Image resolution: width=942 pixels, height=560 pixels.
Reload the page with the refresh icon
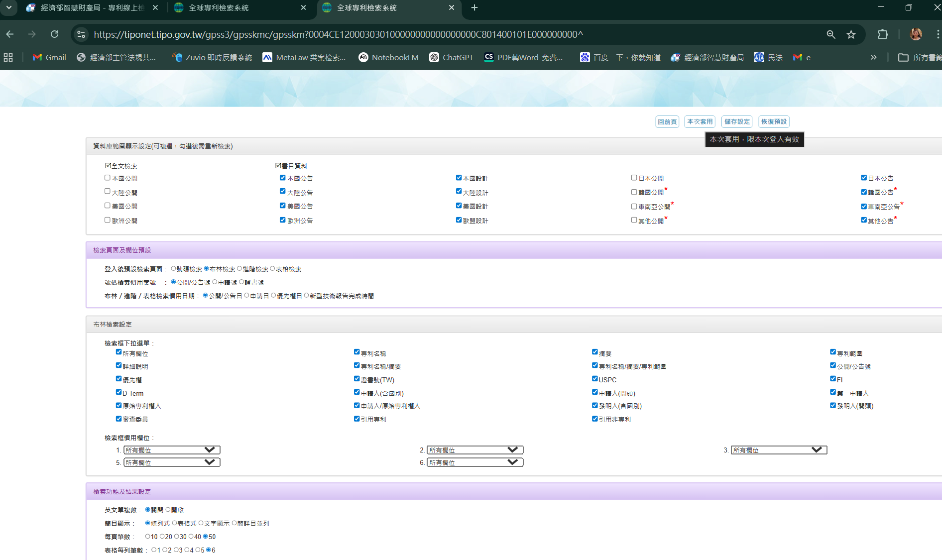click(55, 34)
